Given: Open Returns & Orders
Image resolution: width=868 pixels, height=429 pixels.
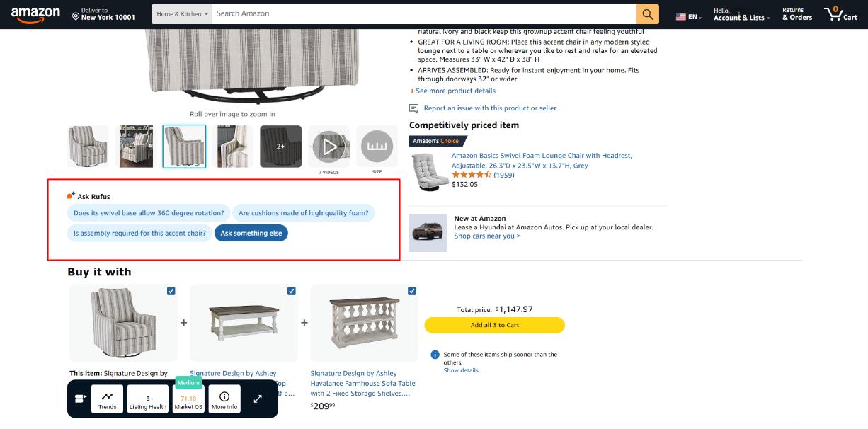Looking at the screenshot, I should point(796,13).
